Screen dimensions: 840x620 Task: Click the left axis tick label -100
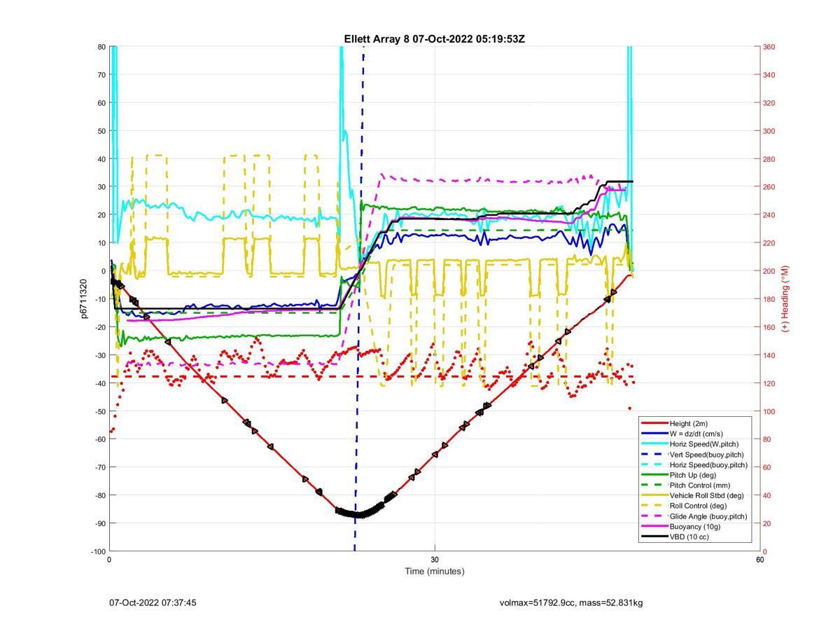(99, 551)
